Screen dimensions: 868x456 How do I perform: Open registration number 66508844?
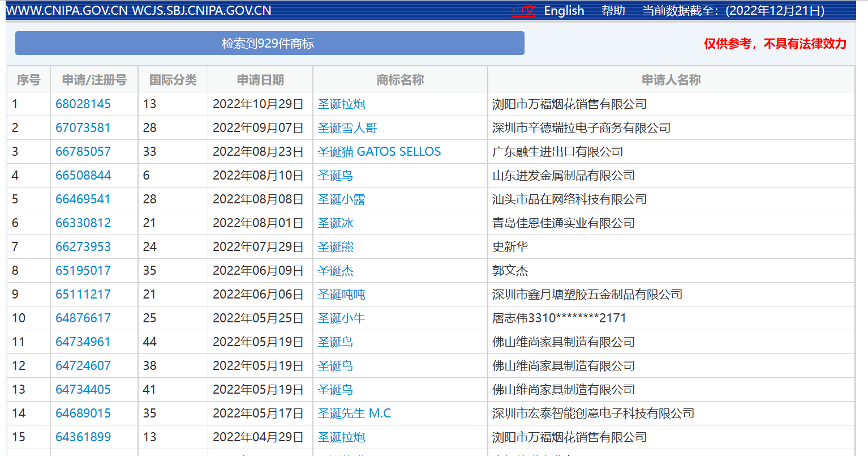click(x=83, y=176)
